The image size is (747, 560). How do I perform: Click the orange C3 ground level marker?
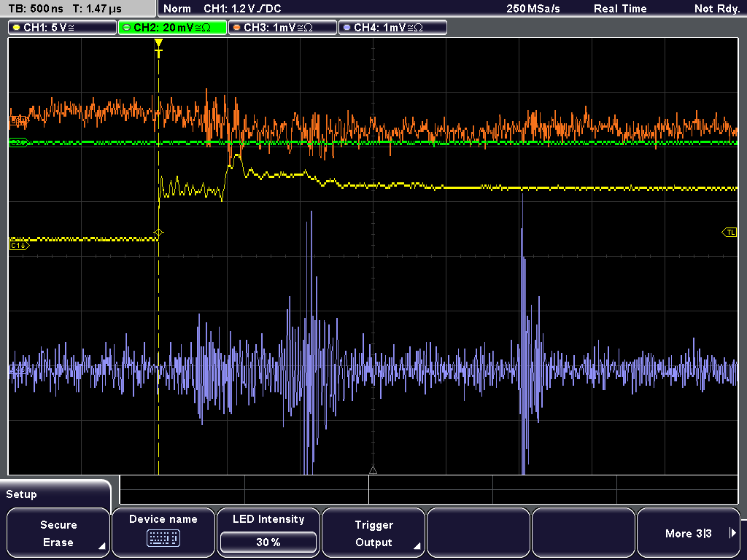tap(19, 121)
